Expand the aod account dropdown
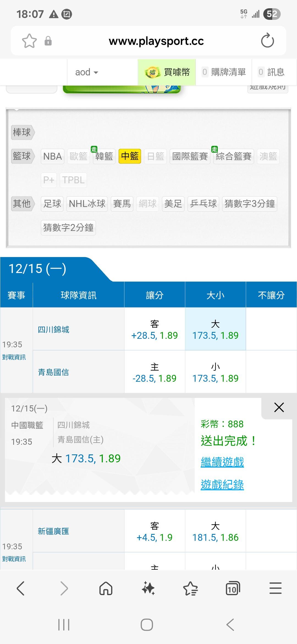 point(87,72)
